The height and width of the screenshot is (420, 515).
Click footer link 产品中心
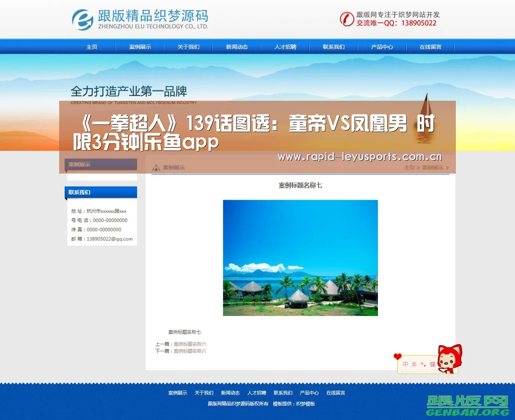point(309,393)
